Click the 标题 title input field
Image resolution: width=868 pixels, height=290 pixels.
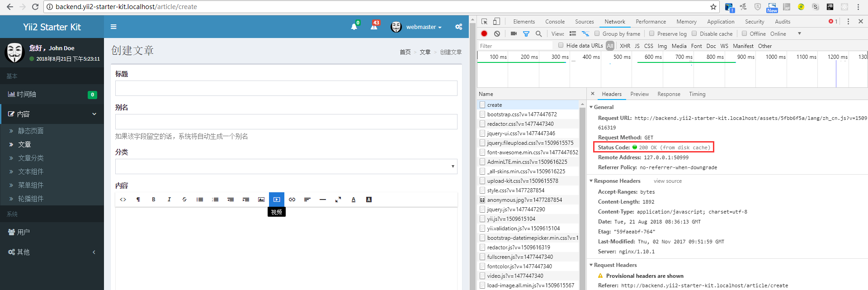point(286,88)
